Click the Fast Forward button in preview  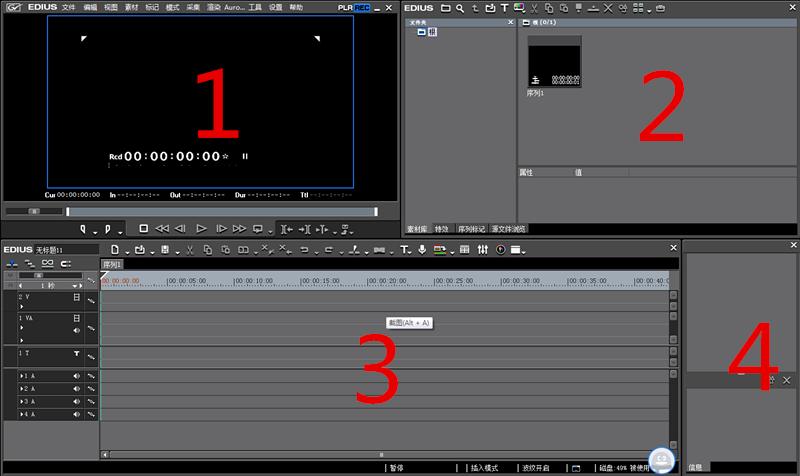pyautogui.click(x=239, y=229)
